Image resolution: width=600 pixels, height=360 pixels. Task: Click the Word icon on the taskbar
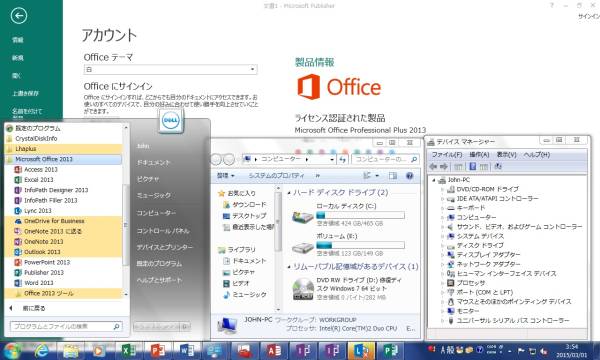point(187,351)
